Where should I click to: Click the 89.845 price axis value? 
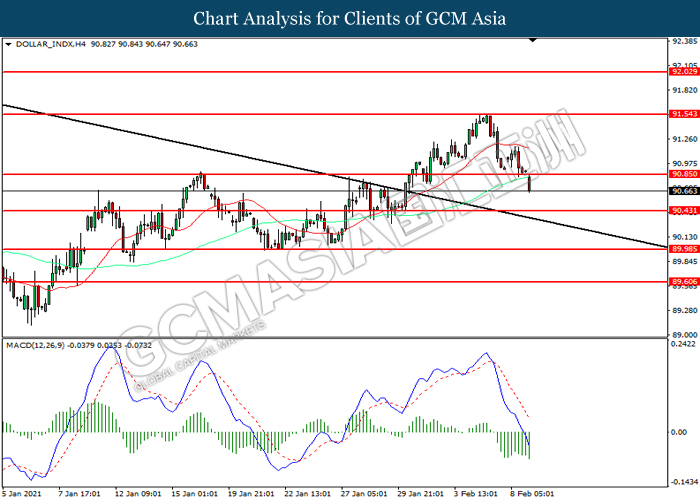coord(685,261)
